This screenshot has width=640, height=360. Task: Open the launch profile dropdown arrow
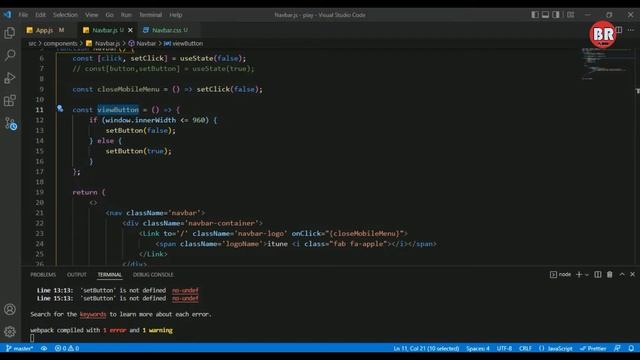[587, 274]
